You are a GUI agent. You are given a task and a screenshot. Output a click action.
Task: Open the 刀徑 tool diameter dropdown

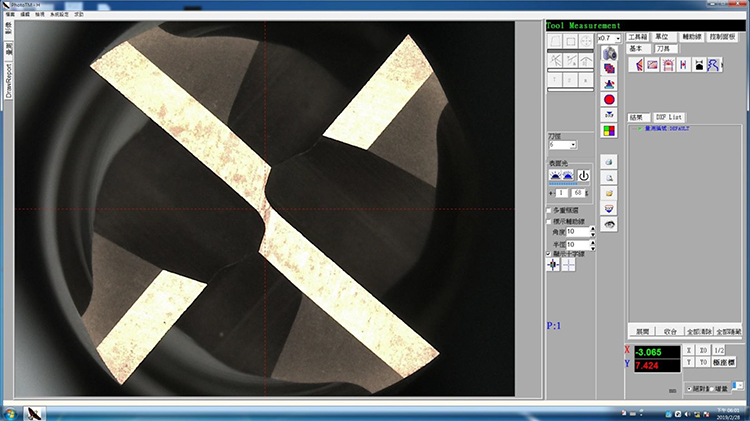point(573,145)
